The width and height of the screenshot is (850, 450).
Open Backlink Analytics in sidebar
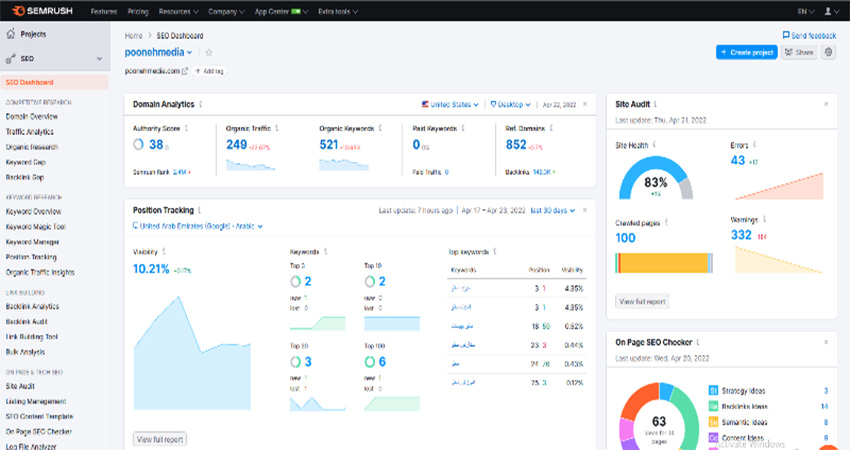(32, 306)
